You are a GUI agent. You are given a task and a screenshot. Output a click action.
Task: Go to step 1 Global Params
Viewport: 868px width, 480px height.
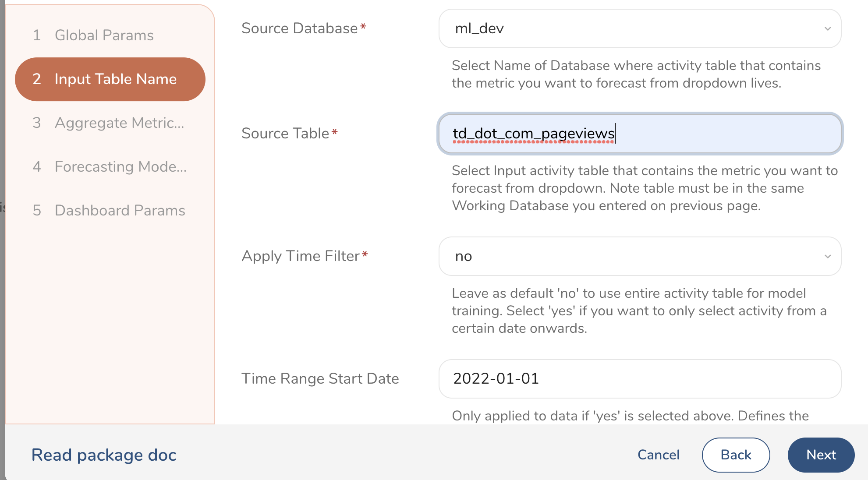pos(104,35)
